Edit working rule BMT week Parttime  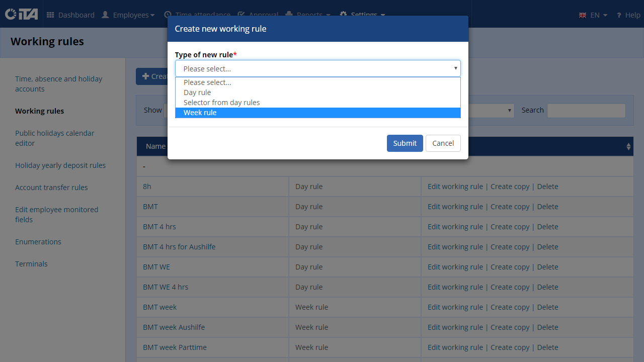coord(455,347)
